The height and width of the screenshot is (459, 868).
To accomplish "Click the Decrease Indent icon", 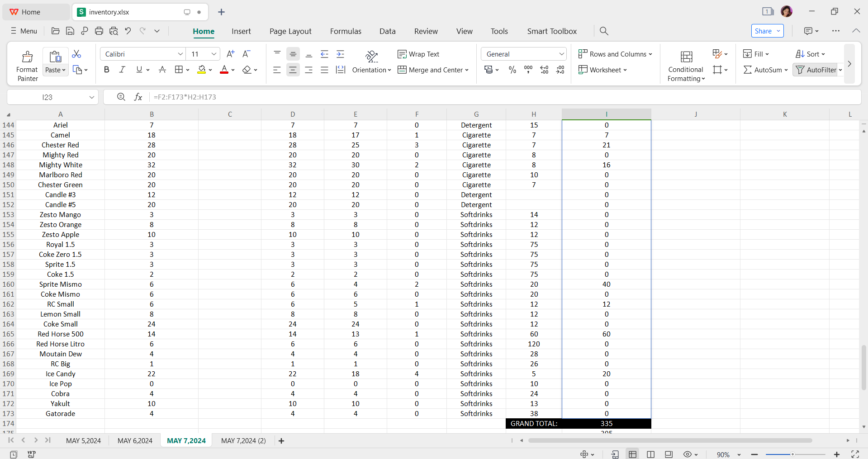I will pyautogui.click(x=324, y=54).
